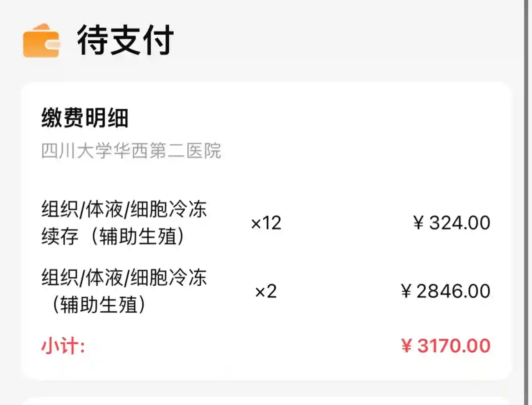Tap （辅助生殖） text in the ×12 item
The image size is (532, 405).
pyautogui.click(x=137, y=237)
